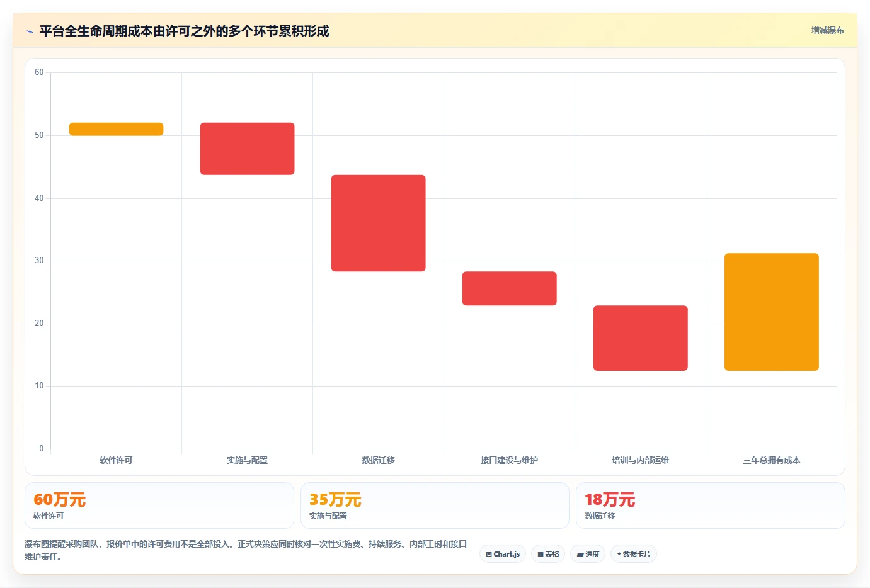Click the y-axis value 20
The image size is (870, 588).
39,324
